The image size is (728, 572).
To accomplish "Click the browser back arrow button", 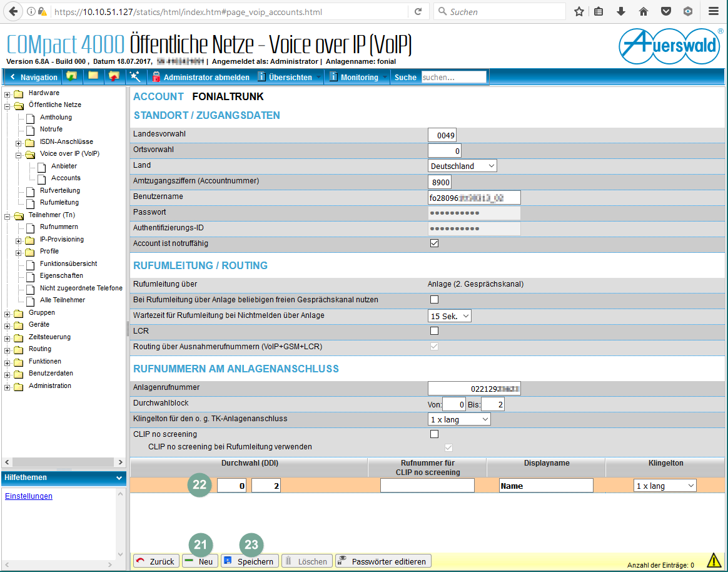I will (13, 12).
